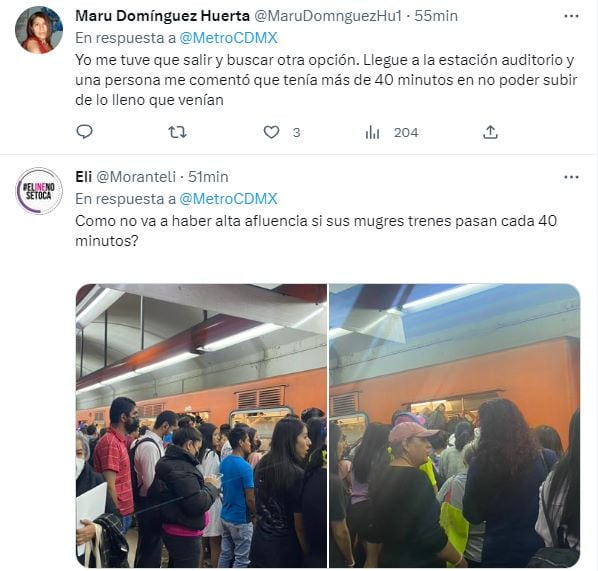Share Maru Domínguez Huerta's tweet
The image size is (598, 571).
tap(490, 132)
